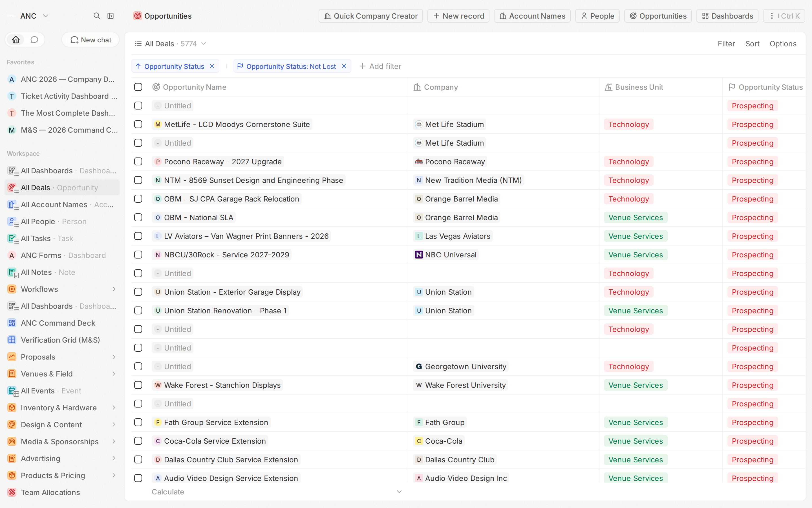Click the Filter button

point(726,44)
